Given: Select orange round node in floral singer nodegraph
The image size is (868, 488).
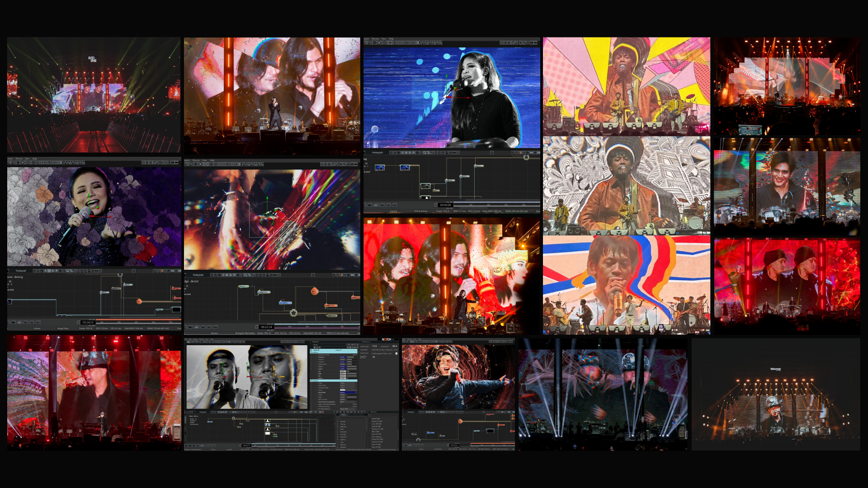Looking at the screenshot, I should click(x=139, y=301).
